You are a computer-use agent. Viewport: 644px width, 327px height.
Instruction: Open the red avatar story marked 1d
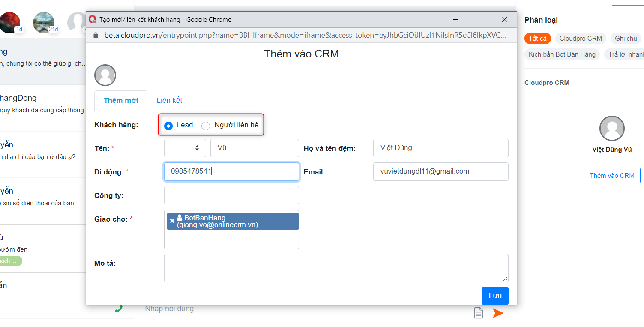[x=9, y=23]
